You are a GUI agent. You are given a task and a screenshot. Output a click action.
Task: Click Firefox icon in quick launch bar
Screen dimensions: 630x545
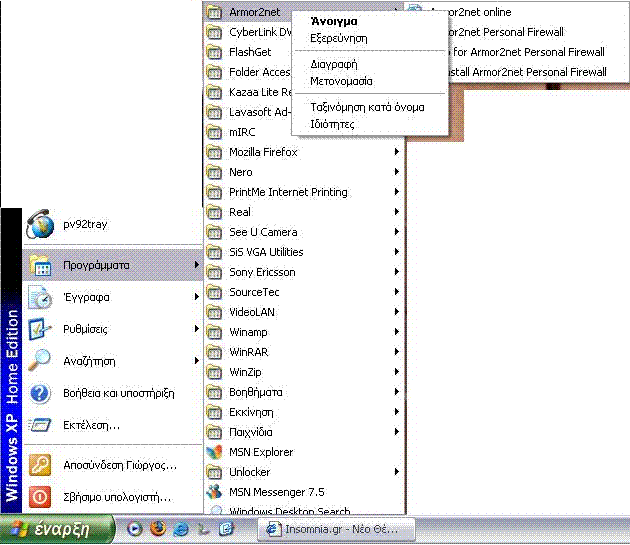158,529
